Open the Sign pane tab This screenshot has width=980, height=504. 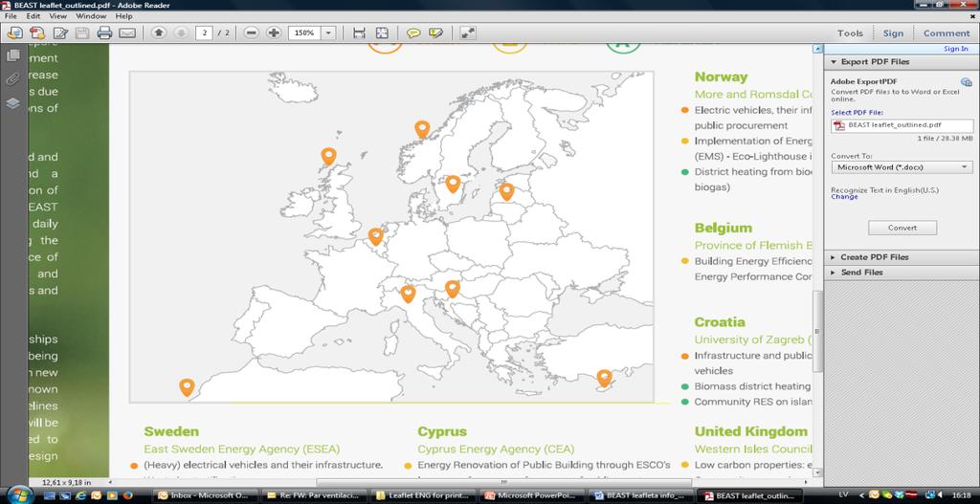click(x=893, y=33)
